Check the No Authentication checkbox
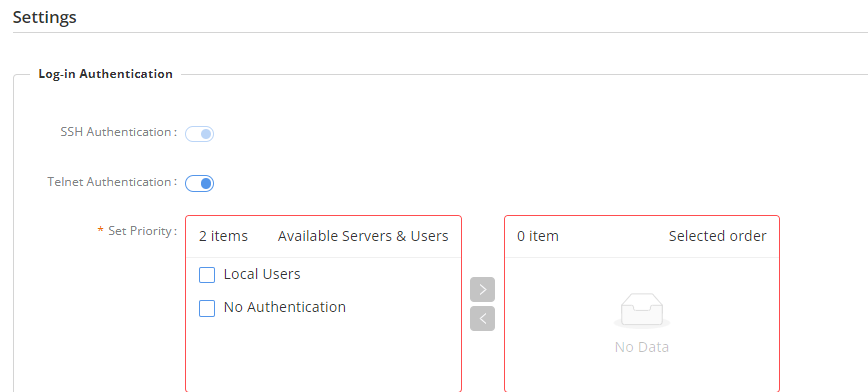This screenshot has height=392, width=868. tap(207, 308)
